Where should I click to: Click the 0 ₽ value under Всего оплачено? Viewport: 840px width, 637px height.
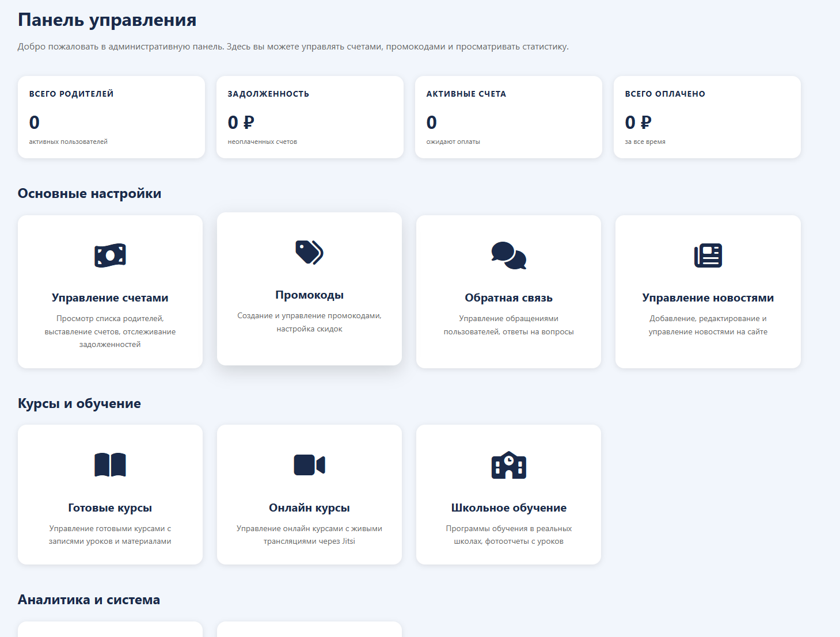tap(638, 122)
